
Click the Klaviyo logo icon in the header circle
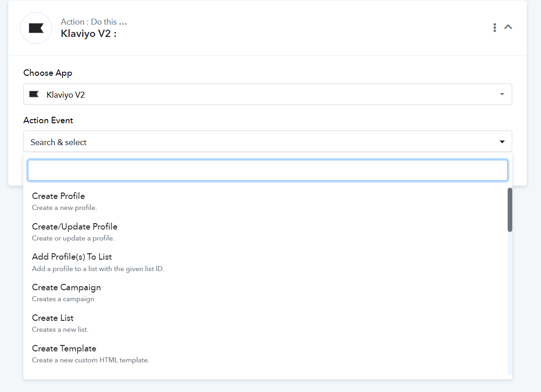[36, 28]
